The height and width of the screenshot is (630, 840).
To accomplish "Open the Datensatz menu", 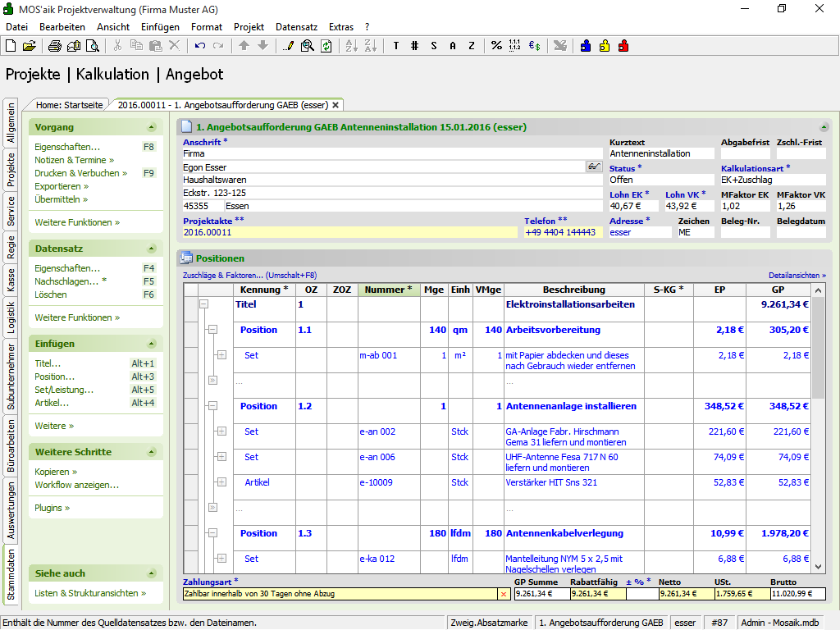I will [296, 27].
